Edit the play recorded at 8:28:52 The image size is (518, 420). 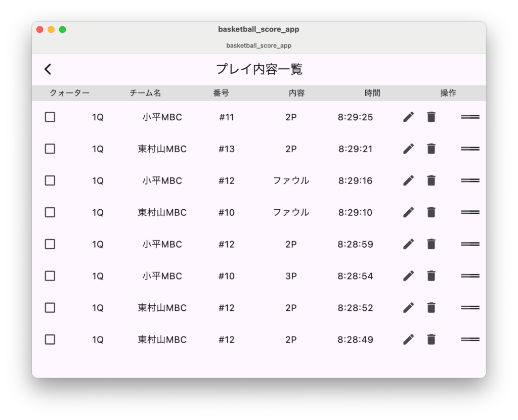tap(409, 308)
